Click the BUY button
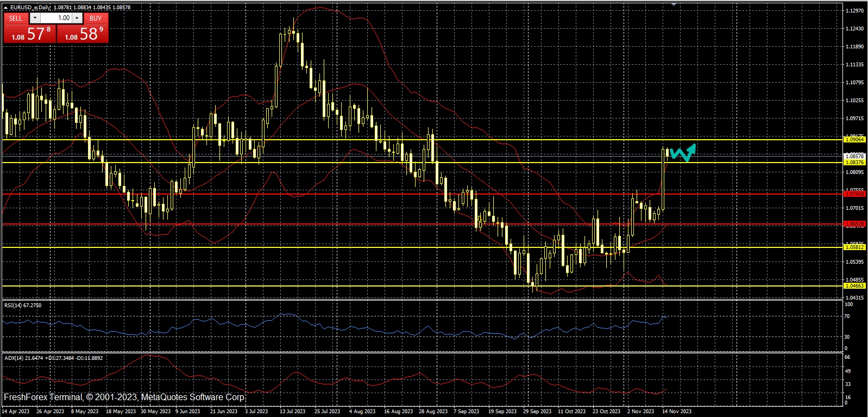 96,18
